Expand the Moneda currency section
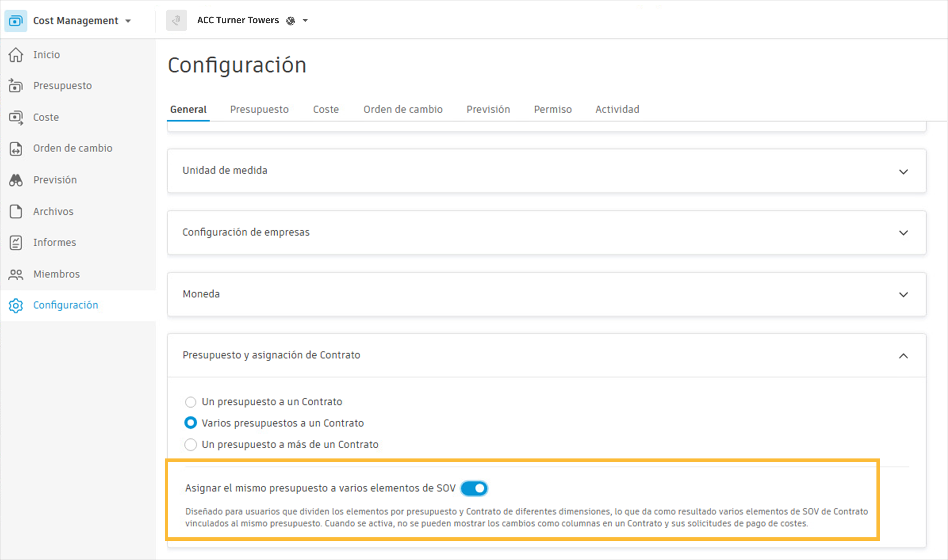Viewport: 948px width, 560px height. (904, 294)
